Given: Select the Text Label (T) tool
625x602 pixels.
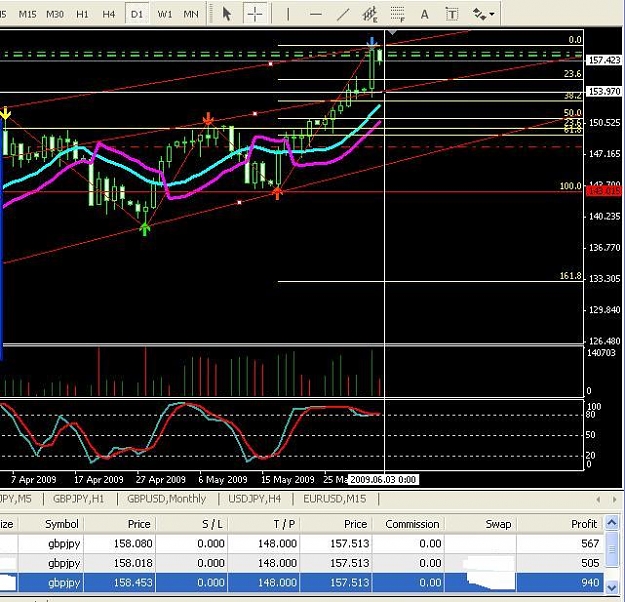Looking at the screenshot, I should pyautogui.click(x=452, y=15).
